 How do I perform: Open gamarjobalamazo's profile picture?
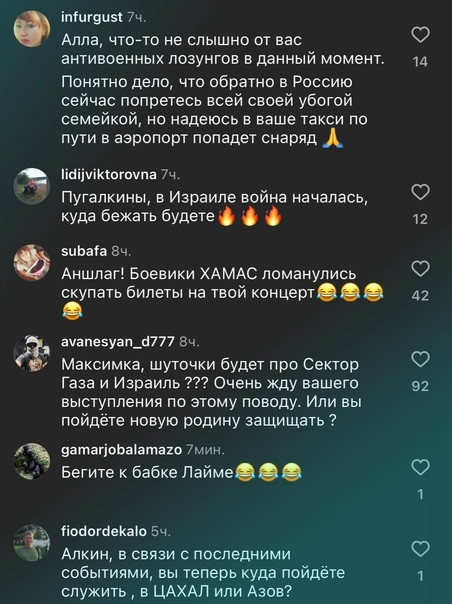[32, 461]
